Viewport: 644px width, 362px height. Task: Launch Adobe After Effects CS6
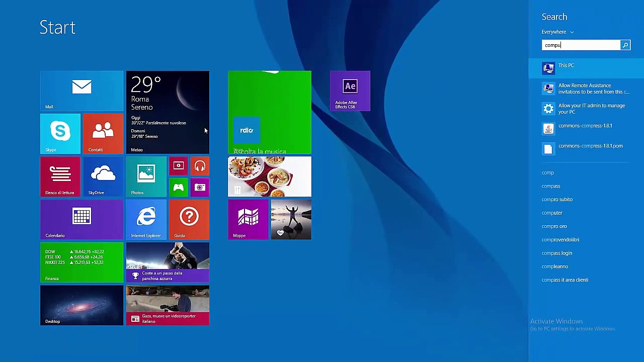point(350,91)
